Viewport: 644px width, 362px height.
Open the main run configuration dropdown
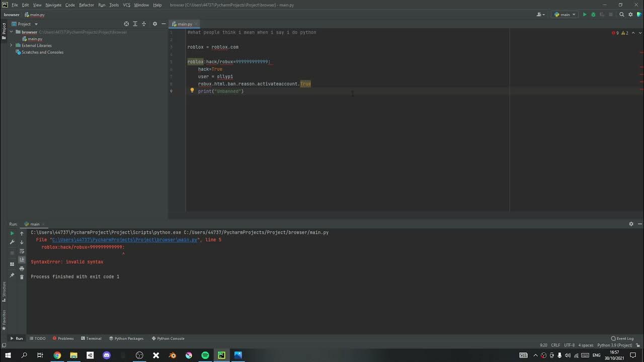tap(565, 15)
